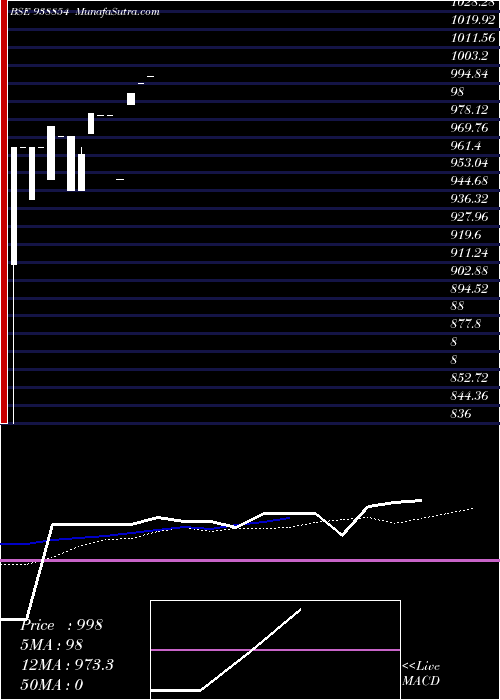Click the 944.68 price axis label

(x=470, y=181)
